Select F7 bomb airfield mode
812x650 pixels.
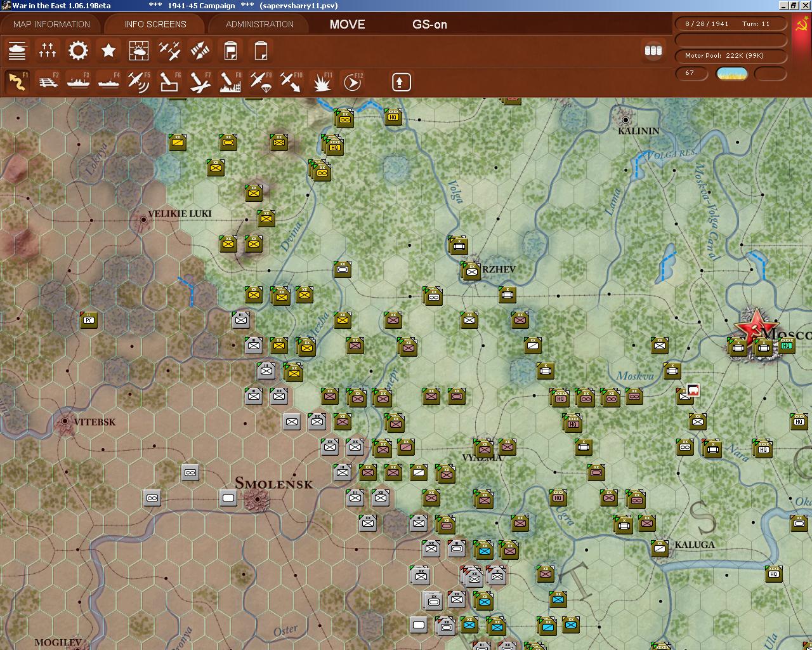point(200,82)
